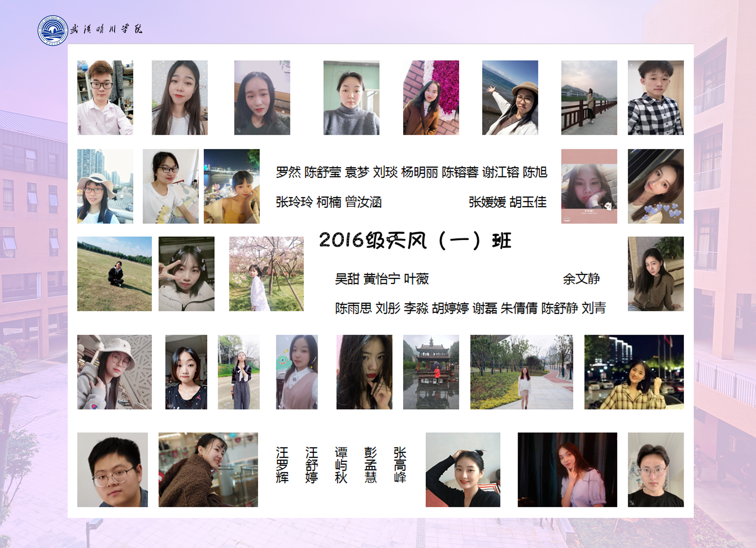Open the pavilion in the rain photo
The image size is (756, 548).
click(x=431, y=372)
